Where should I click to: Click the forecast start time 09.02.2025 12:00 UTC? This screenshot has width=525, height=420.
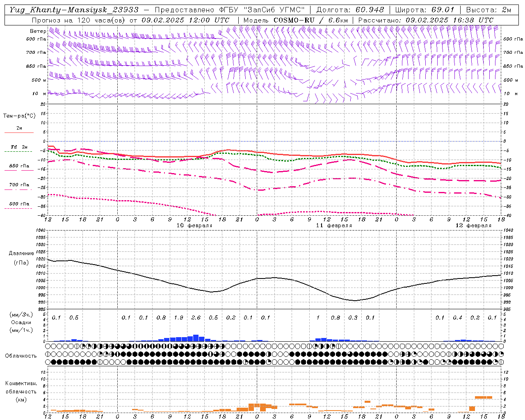pyautogui.click(x=185, y=20)
